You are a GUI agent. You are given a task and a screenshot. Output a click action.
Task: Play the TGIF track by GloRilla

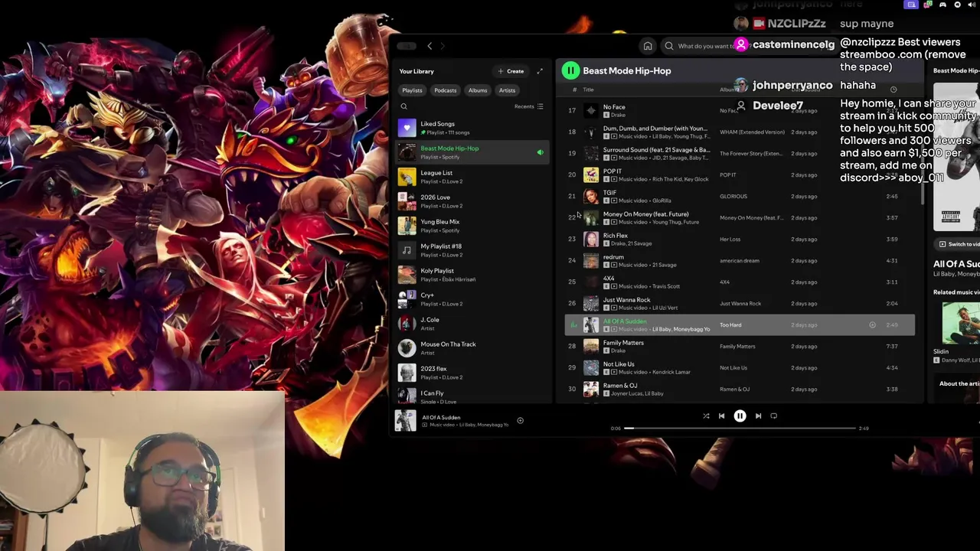740,196
